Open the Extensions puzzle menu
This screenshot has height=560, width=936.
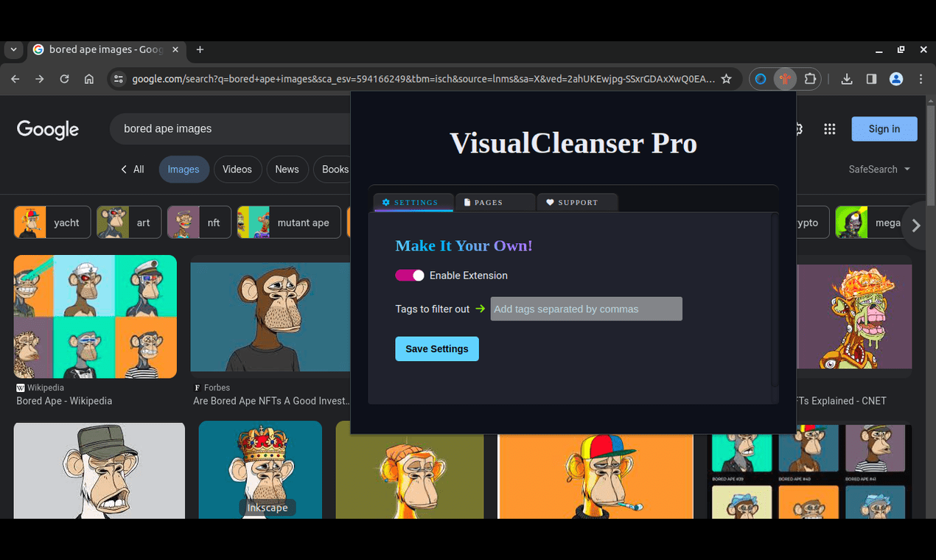coord(810,79)
